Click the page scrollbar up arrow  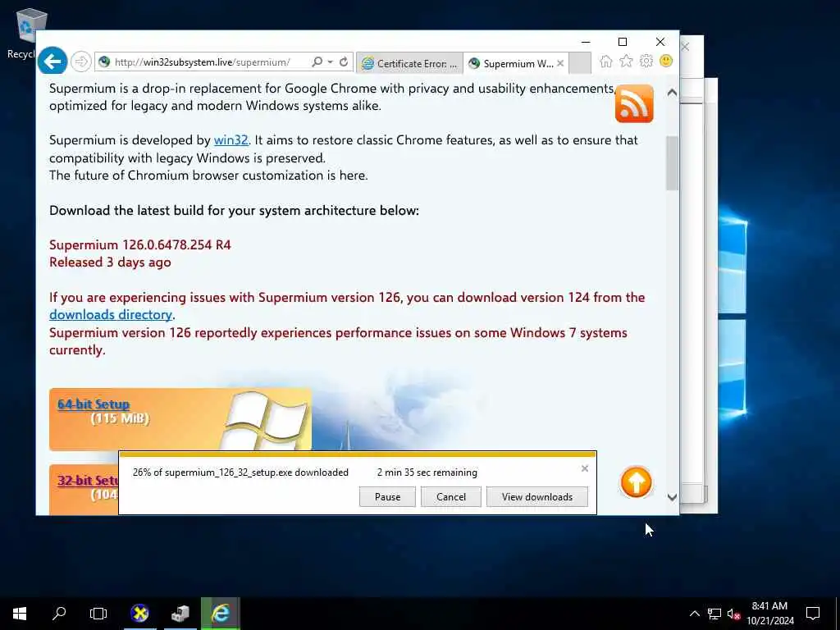click(x=673, y=93)
